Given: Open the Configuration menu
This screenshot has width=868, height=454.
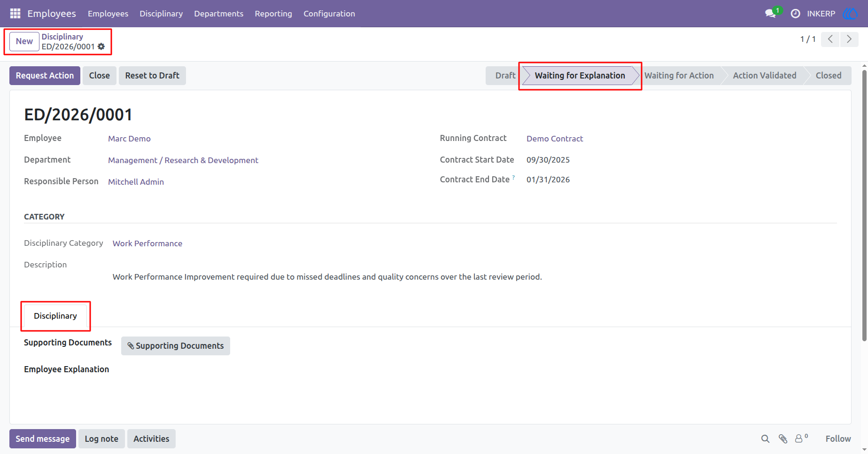Looking at the screenshot, I should pyautogui.click(x=329, y=14).
